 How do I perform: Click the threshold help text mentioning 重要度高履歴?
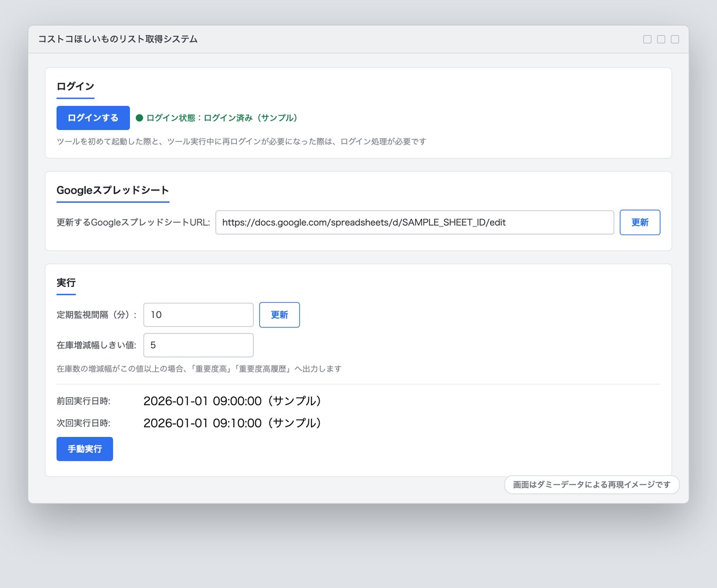(x=199, y=369)
